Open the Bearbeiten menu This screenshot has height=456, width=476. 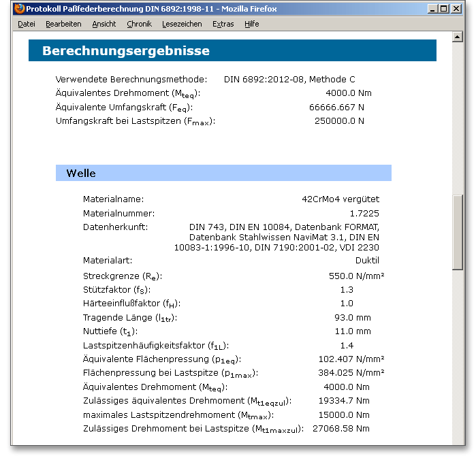point(63,24)
